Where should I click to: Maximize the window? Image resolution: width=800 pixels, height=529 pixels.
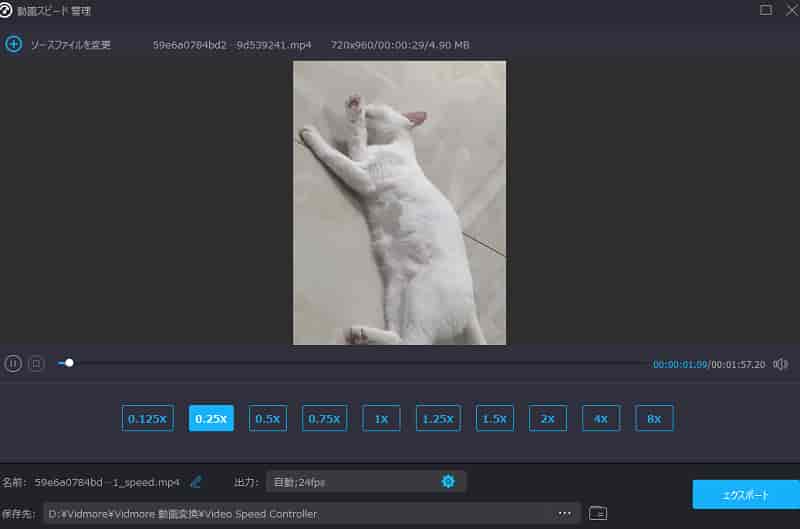(x=765, y=10)
